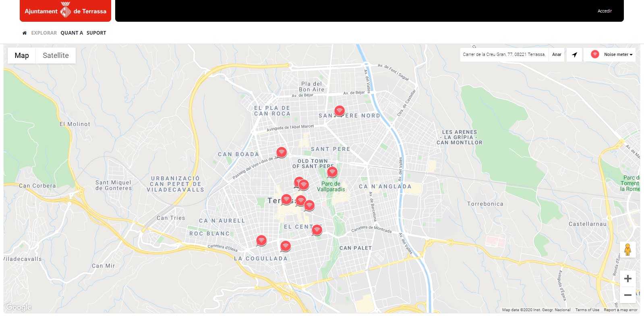Click the Torrebonica map label
The image size is (644, 316).
(x=485, y=204)
